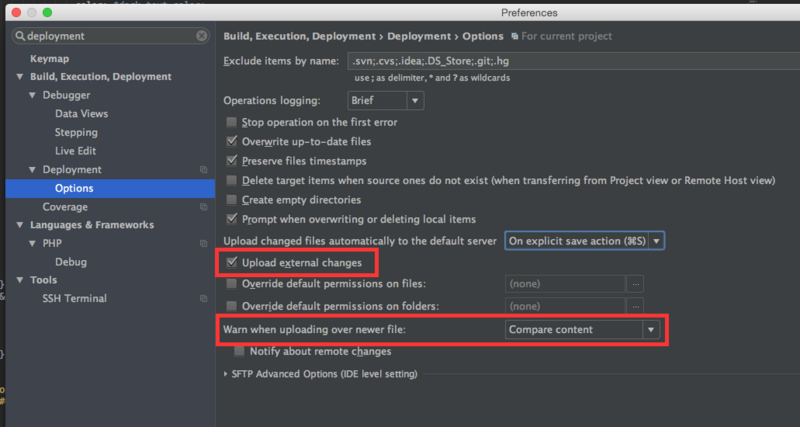The width and height of the screenshot is (800, 427).
Task: Click project-level icon beside Coverage item
Action: click(204, 207)
